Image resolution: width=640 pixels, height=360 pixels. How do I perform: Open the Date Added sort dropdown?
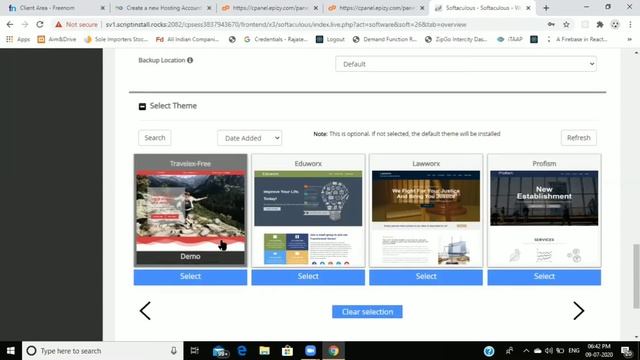(249, 138)
